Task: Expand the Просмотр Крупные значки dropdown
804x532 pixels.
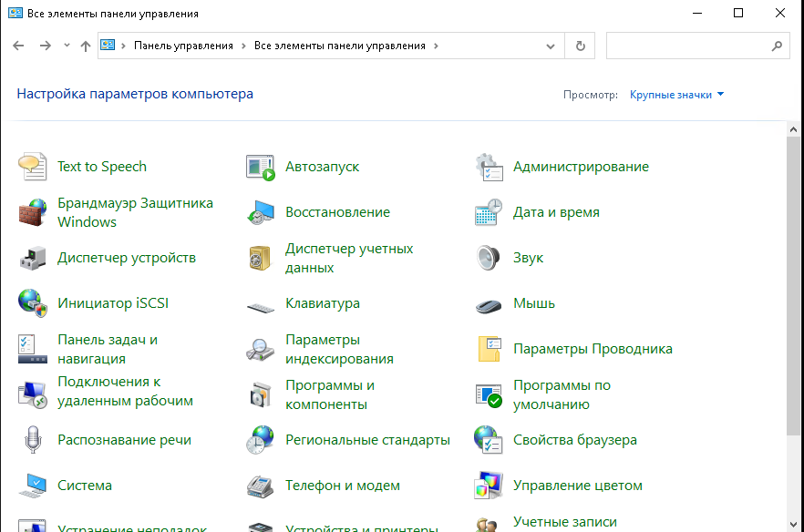Action: click(676, 95)
